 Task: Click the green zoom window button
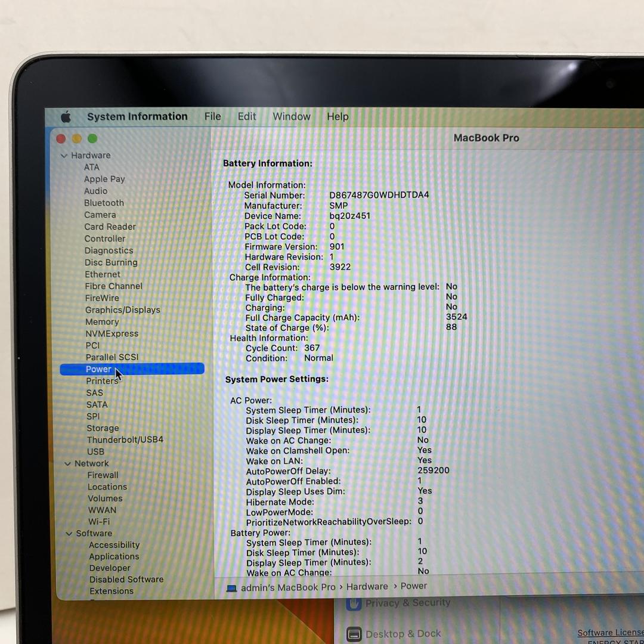pos(92,139)
